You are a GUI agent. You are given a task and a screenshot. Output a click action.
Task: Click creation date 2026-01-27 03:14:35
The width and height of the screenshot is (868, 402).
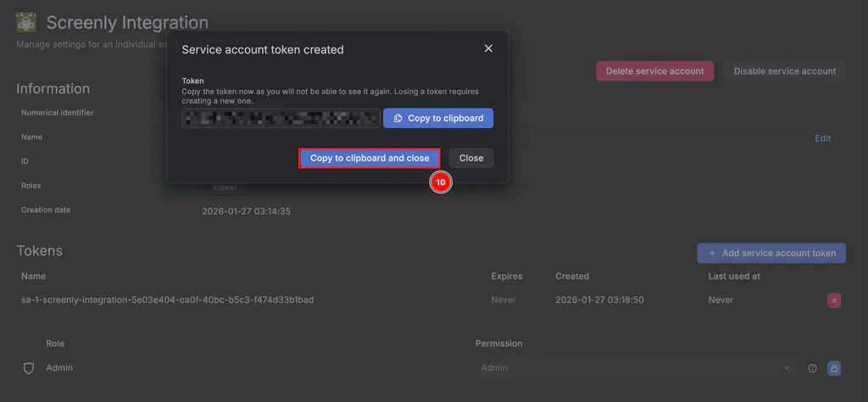pos(247,211)
